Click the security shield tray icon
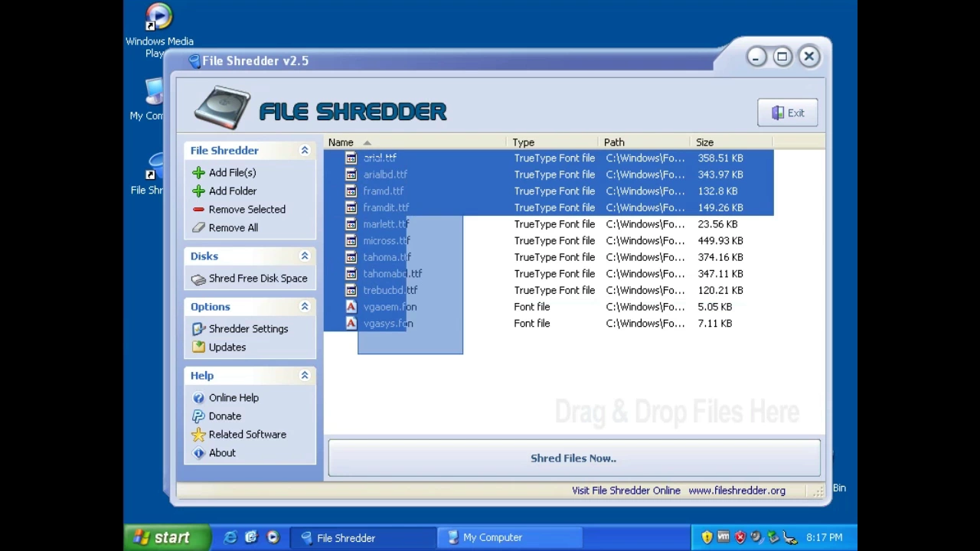 pos(707,537)
